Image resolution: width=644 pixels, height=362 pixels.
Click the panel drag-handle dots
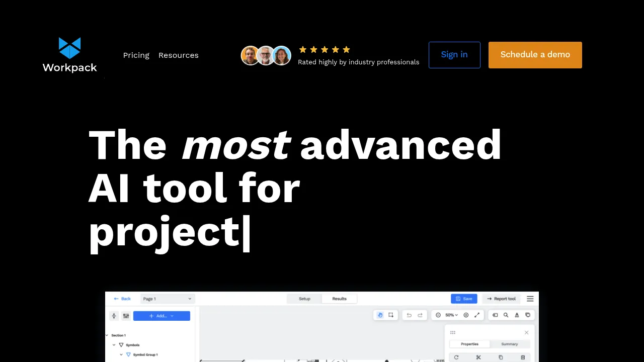[453, 332]
